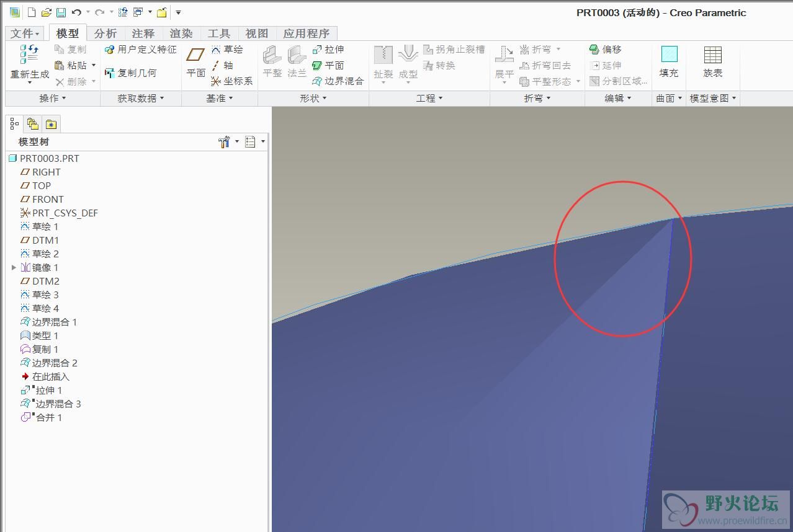
Task: Click the 在此插入 marker in tree
Action: [x=45, y=377]
